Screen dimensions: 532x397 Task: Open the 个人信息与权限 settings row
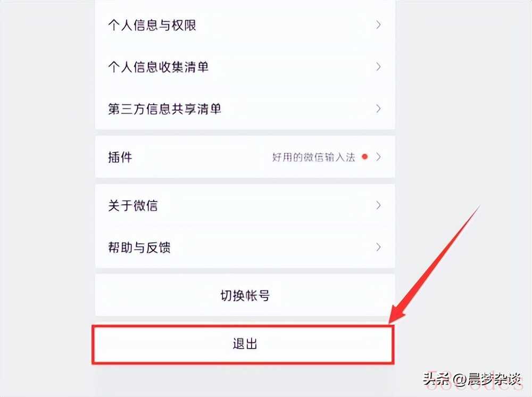(245, 25)
